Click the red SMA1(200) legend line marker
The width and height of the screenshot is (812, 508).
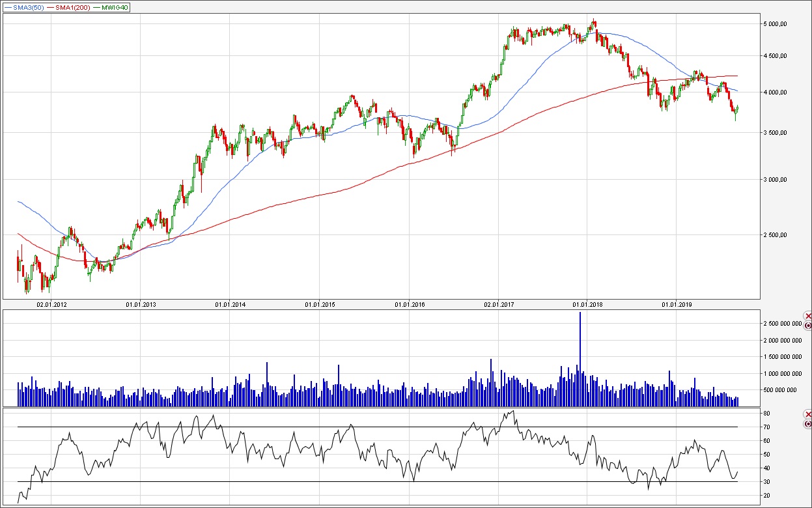point(50,7)
